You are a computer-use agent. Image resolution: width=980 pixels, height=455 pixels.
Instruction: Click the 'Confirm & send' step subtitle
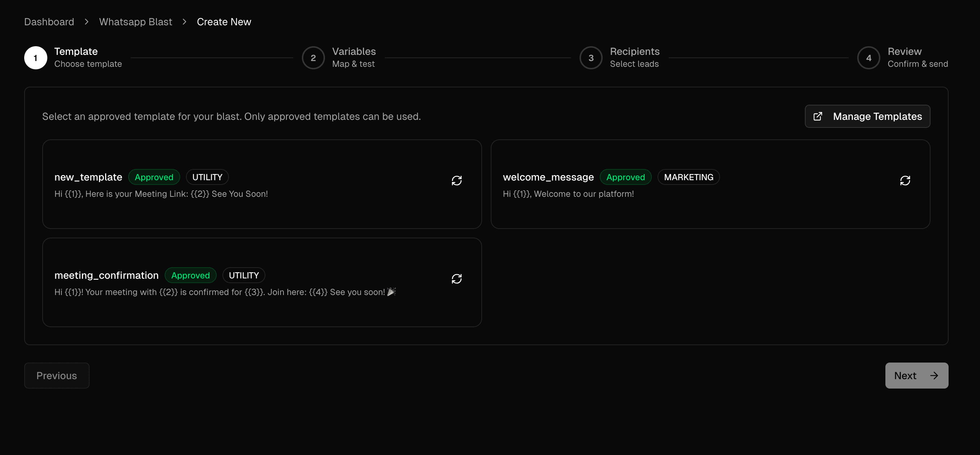[x=918, y=64]
